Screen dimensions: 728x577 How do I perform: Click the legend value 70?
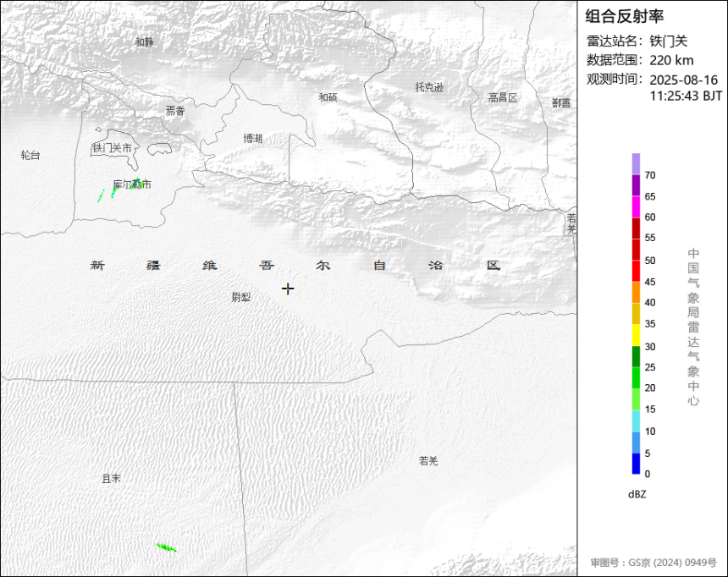click(x=650, y=175)
